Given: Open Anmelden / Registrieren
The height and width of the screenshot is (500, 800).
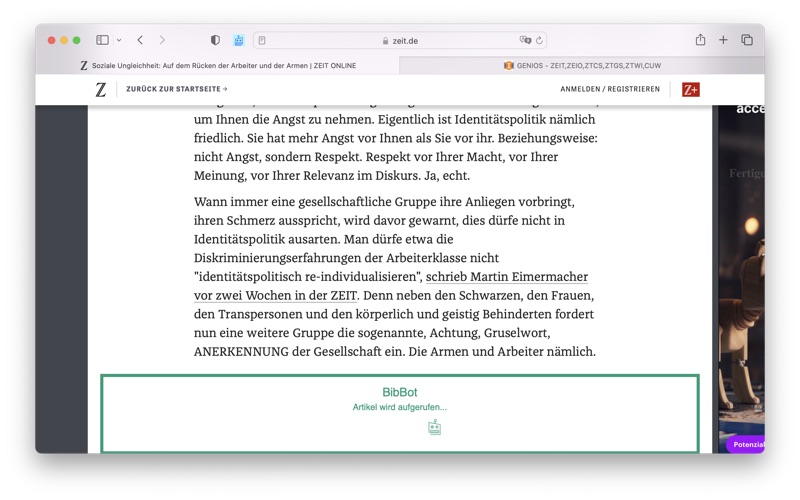Looking at the screenshot, I should click(610, 89).
